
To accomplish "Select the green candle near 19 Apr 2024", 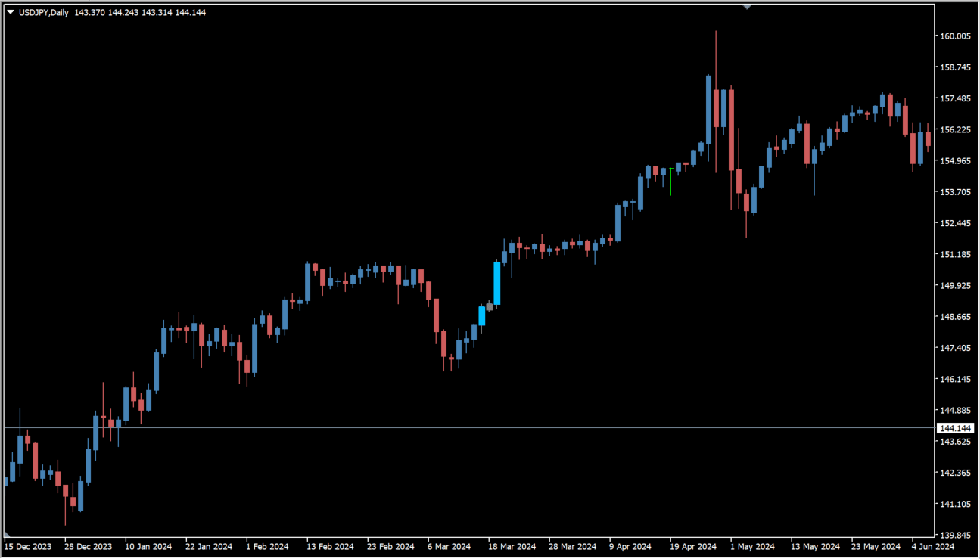I will click(670, 182).
